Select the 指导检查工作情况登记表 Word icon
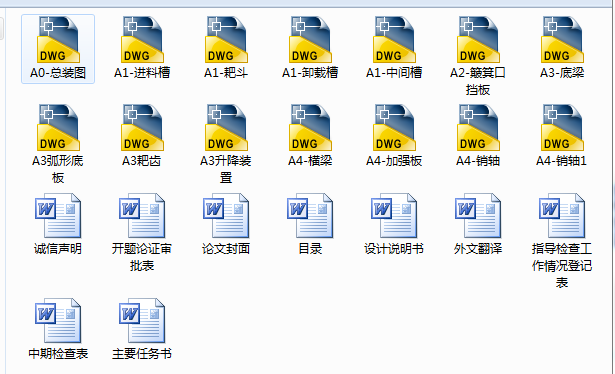This screenshot has height=374, width=615. [562, 215]
